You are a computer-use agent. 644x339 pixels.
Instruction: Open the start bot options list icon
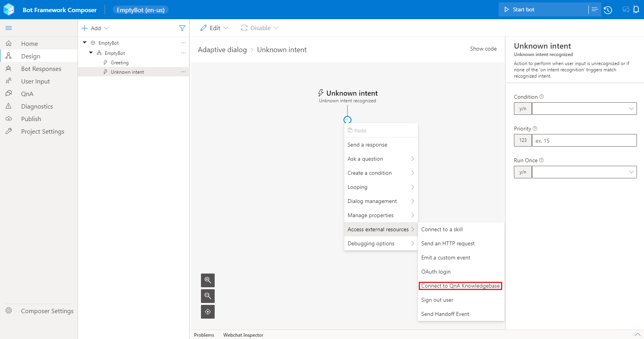[595, 9]
